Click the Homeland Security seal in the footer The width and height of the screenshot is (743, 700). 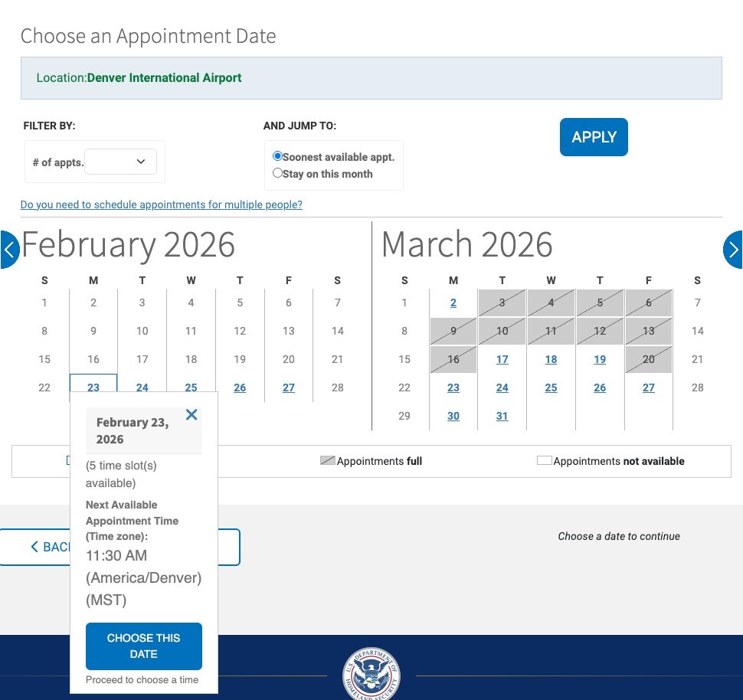371,674
